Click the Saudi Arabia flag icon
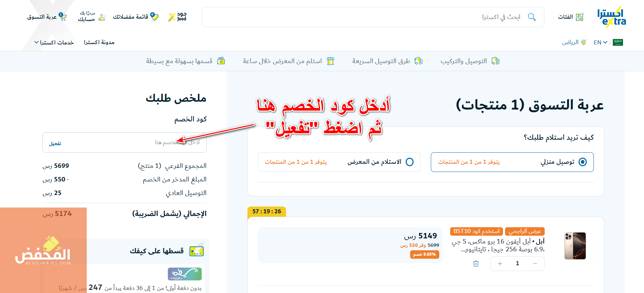The width and height of the screenshot is (644, 293). pyautogui.click(x=618, y=42)
